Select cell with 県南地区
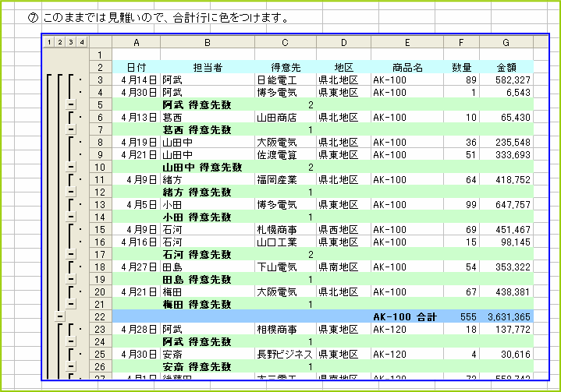This screenshot has width=561, height=392. tap(343, 267)
